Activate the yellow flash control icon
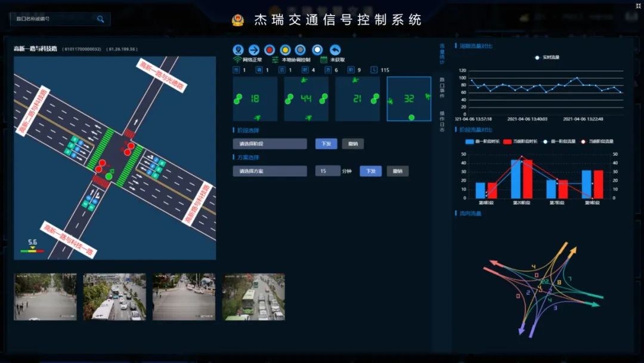Viewport: 644px width, 363px height. click(x=286, y=50)
